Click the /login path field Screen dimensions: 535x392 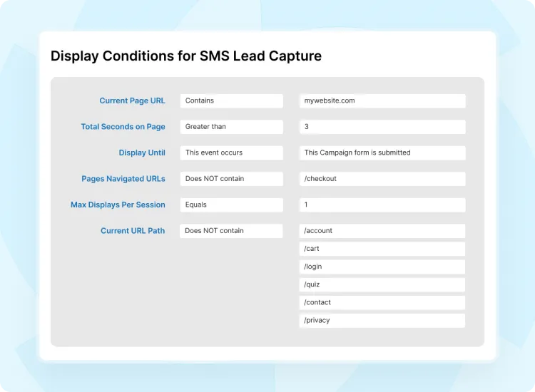382,267
